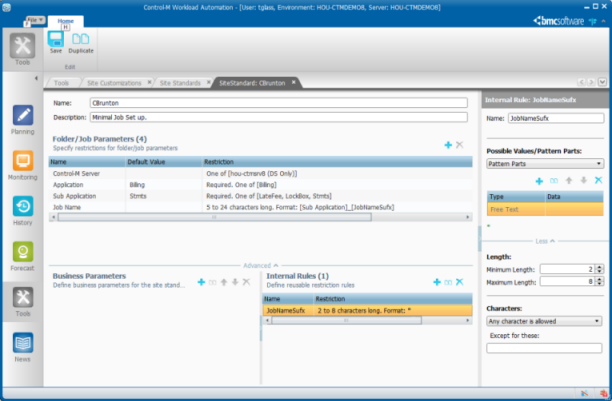612x401 pixels.
Task: Open the Pattern Parts dropdown
Action: (x=545, y=164)
